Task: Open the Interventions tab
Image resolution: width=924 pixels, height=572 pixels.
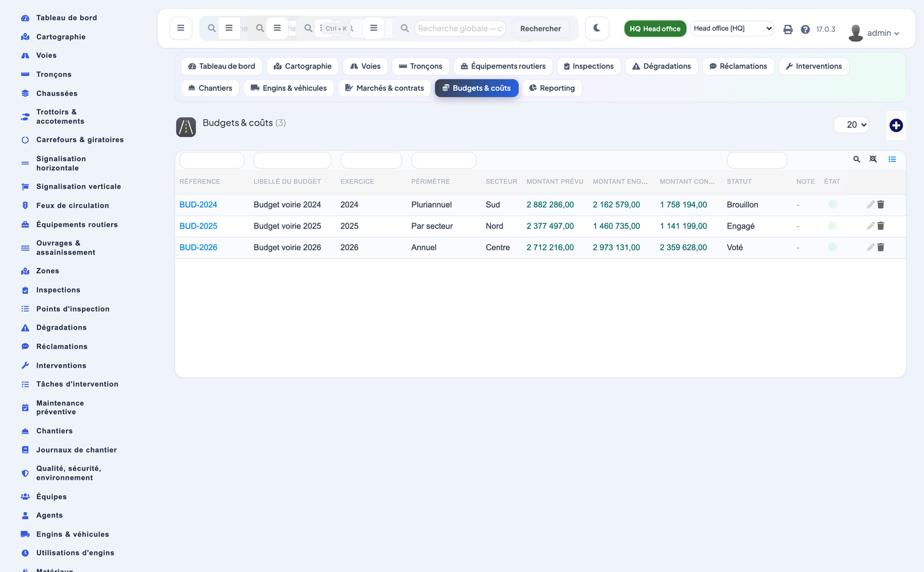Action: click(813, 66)
